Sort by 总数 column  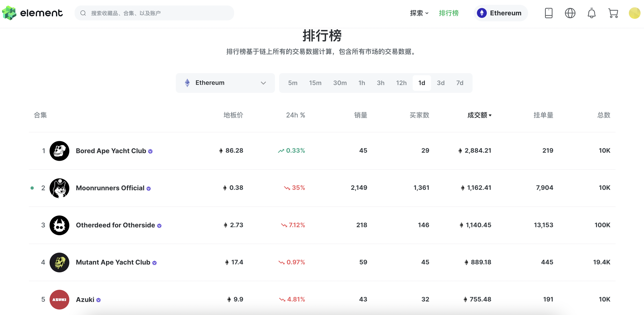(604, 115)
